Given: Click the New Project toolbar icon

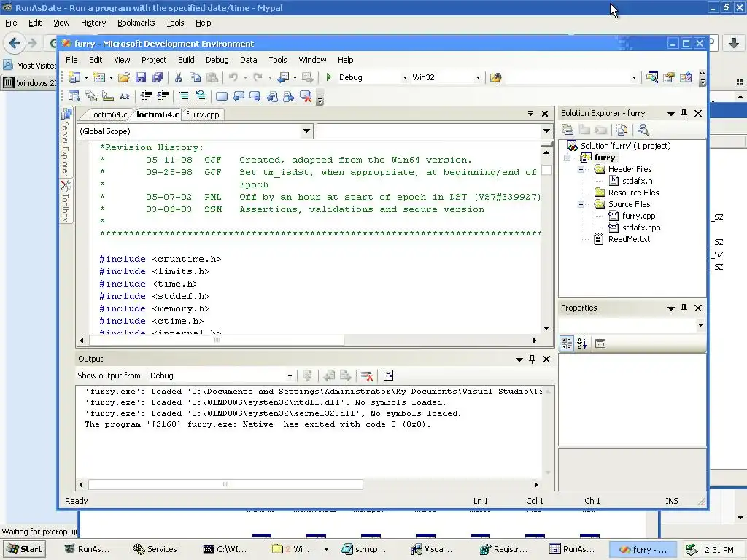Looking at the screenshot, I should [74, 77].
